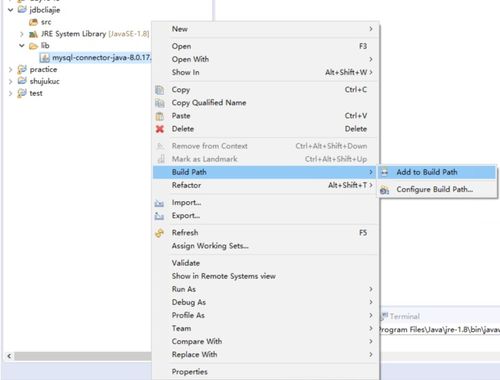The image size is (500, 380).
Task: Expand the practice project node
Action: pyautogui.click(x=10, y=70)
